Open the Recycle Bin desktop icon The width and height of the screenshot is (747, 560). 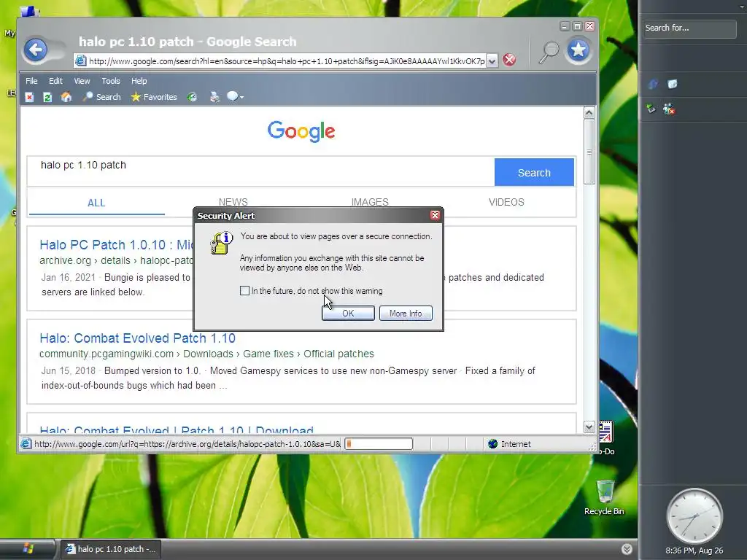[x=605, y=497]
